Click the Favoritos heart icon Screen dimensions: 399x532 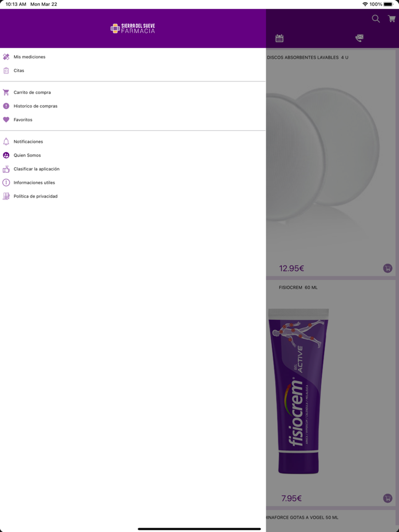tap(6, 120)
